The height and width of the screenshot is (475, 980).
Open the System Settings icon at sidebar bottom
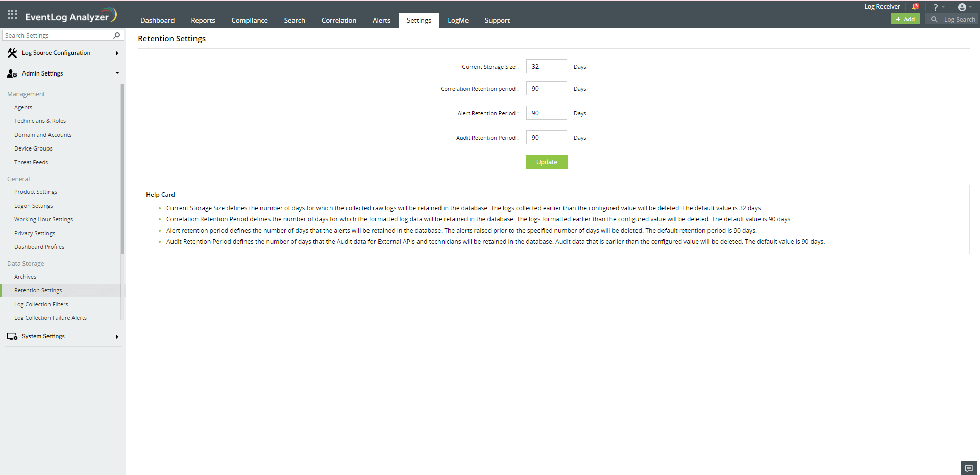[x=12, y=336]
